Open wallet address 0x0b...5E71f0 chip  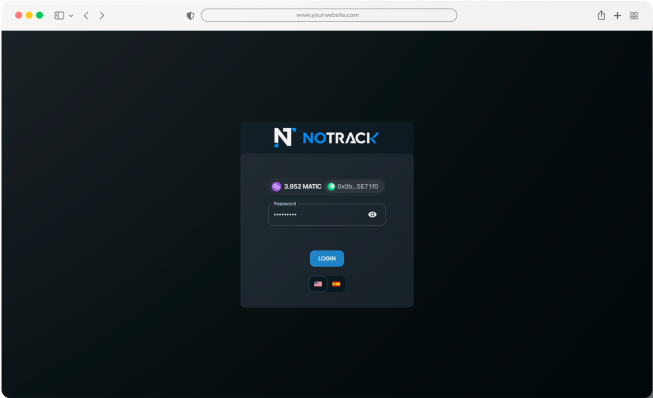pos(354,187)
